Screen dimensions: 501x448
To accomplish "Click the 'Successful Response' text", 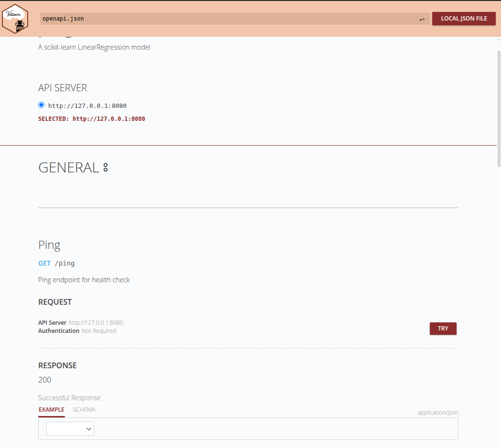I will pos(69,398).
